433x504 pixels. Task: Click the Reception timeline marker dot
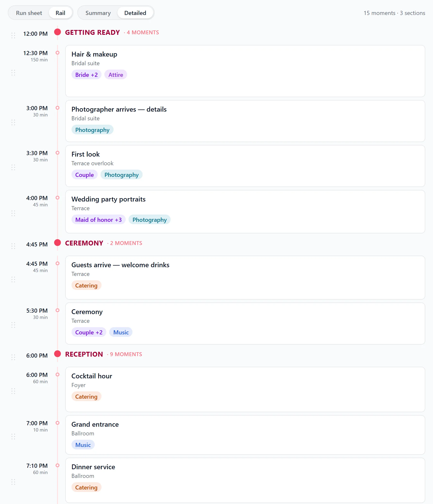pos(58,354)
